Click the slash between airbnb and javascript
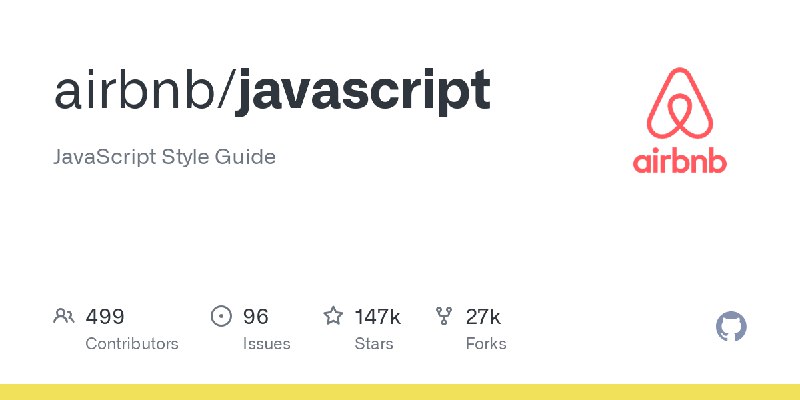This screenshot has width=800, height=400. [224, 90]
